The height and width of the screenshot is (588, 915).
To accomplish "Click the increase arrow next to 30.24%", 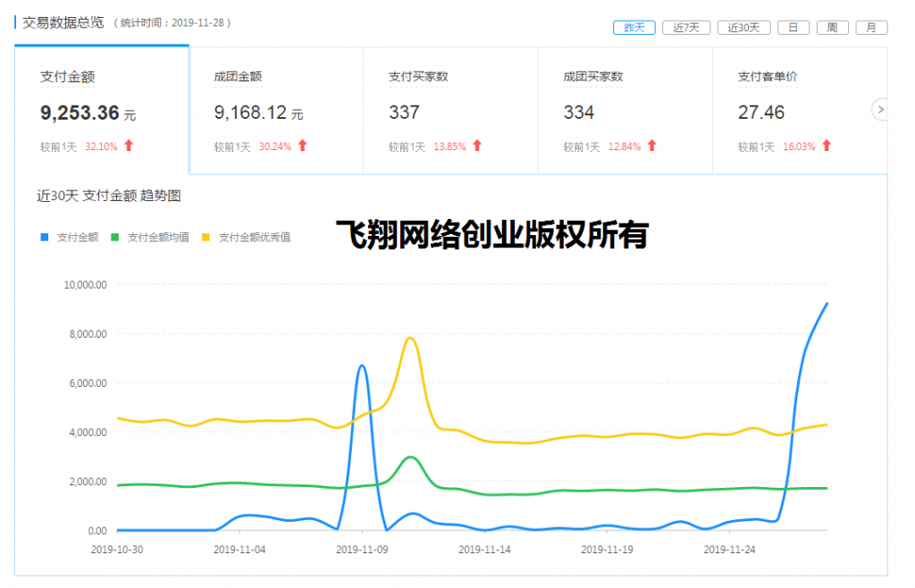I will (x=304, y=144).
